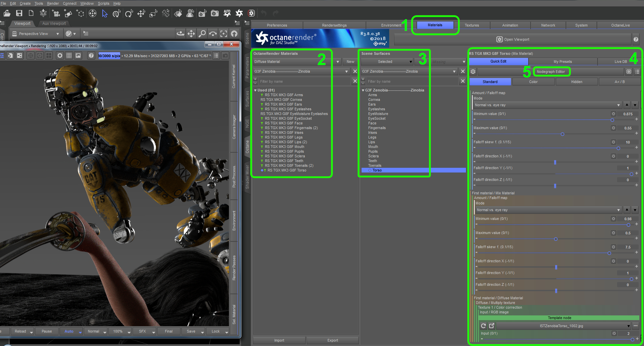
Task: Toggle Falloff skew 10 keyframe diamond
Action: click(x=613, y=142)
